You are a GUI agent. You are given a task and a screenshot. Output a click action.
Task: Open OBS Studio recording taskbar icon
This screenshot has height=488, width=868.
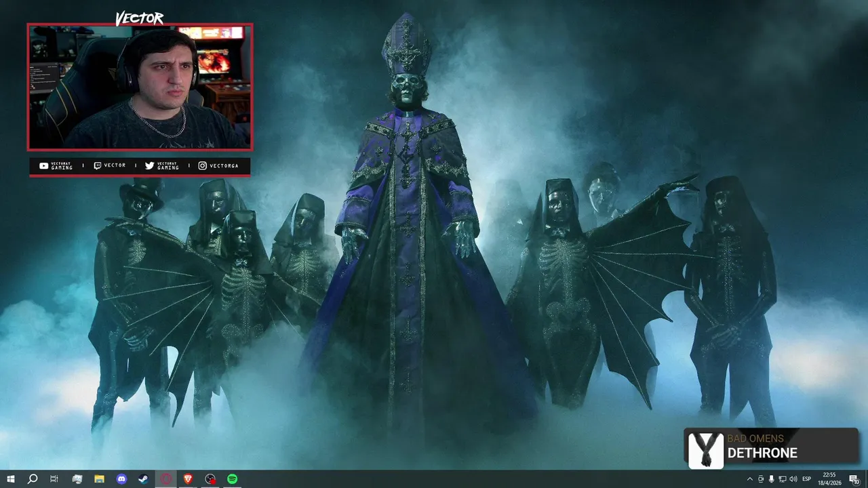[210, 479]
